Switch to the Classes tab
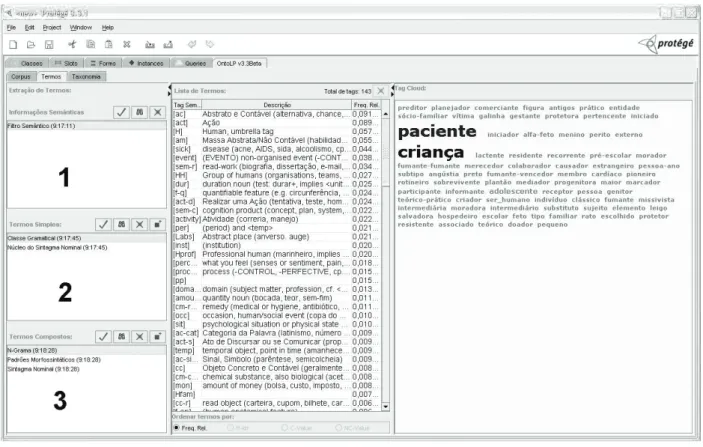703x447 pixels. (x=26, y=63)
